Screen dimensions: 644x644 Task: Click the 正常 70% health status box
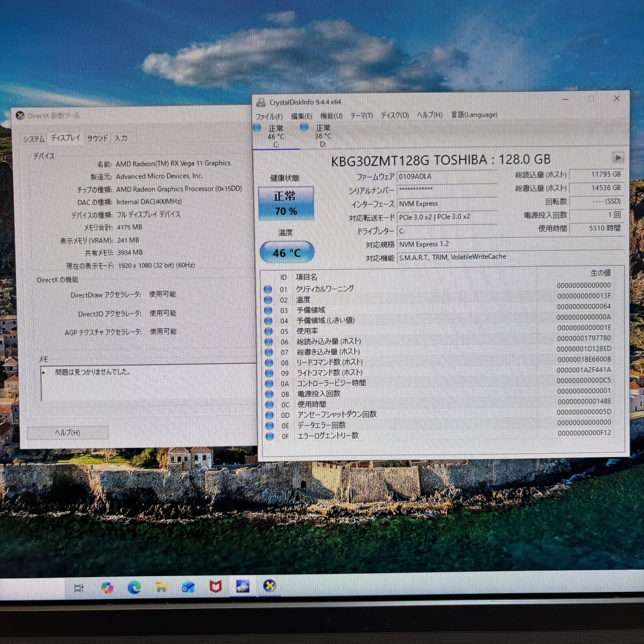pos(286,203)
